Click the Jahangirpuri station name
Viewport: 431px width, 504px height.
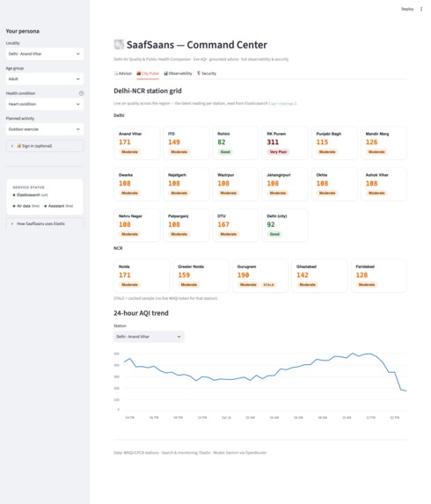tap(279, 175)
